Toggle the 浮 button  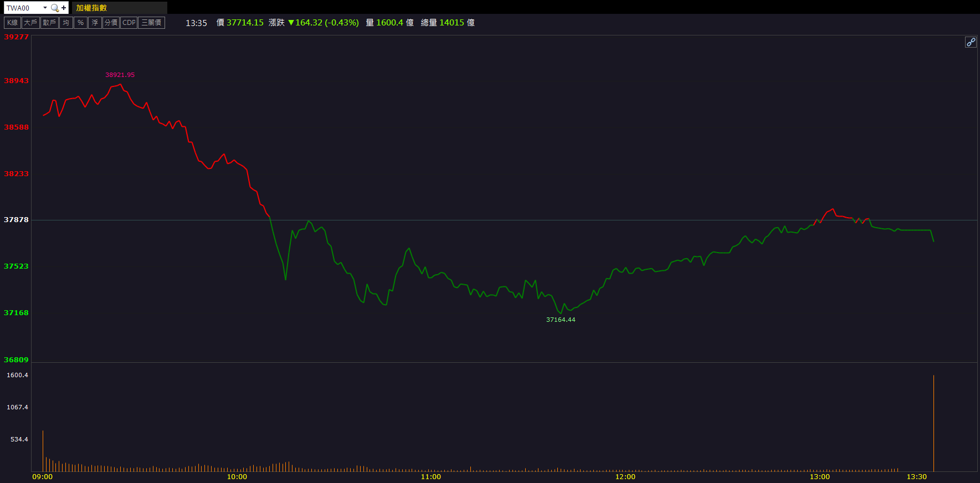tap(95, 23)
